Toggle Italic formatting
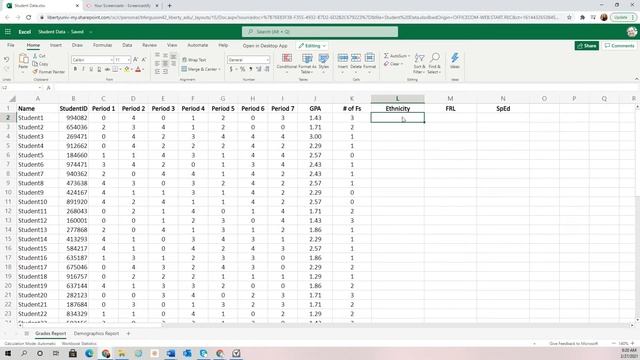Viewport: 640px width, 360px height. [x=83, y=69]
